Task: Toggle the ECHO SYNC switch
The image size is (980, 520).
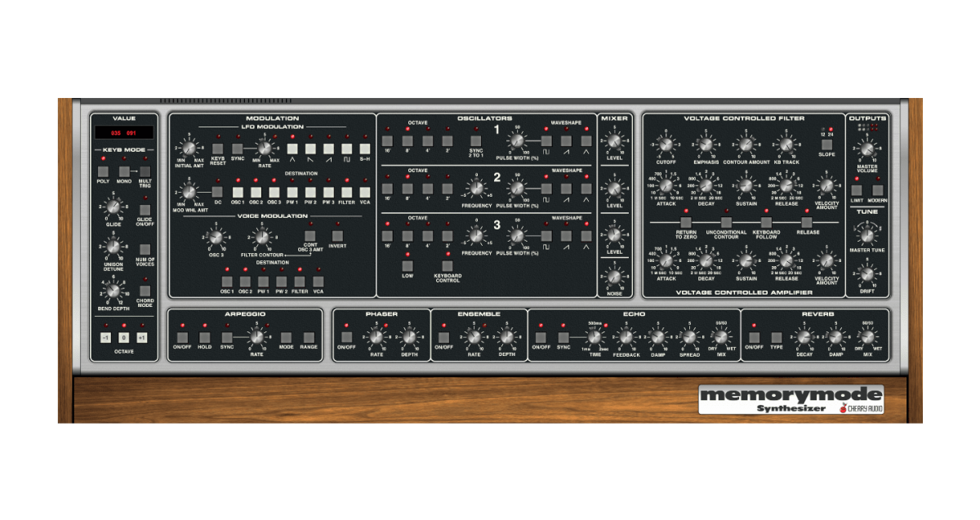Action: pyautogui.click(x=563, y=336)
